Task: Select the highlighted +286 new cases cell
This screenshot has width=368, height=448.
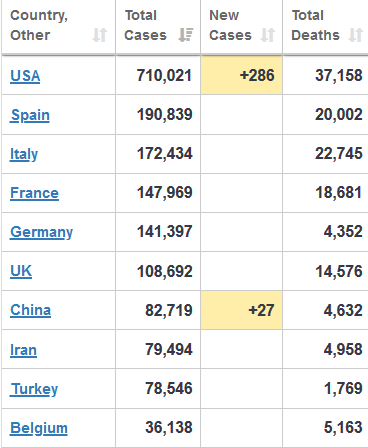Action: coord(242,75)
